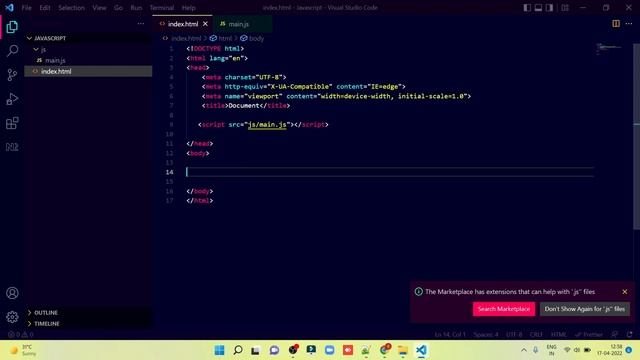Toggle Secondary Side Bar visibility
Viewport: 640px width, 360px height.
pos(549,7)
